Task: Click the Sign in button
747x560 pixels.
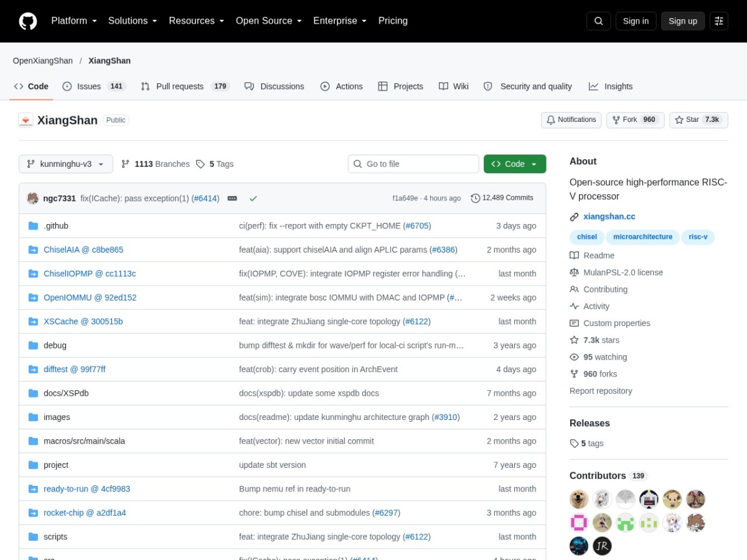Action: coord(636,21)
